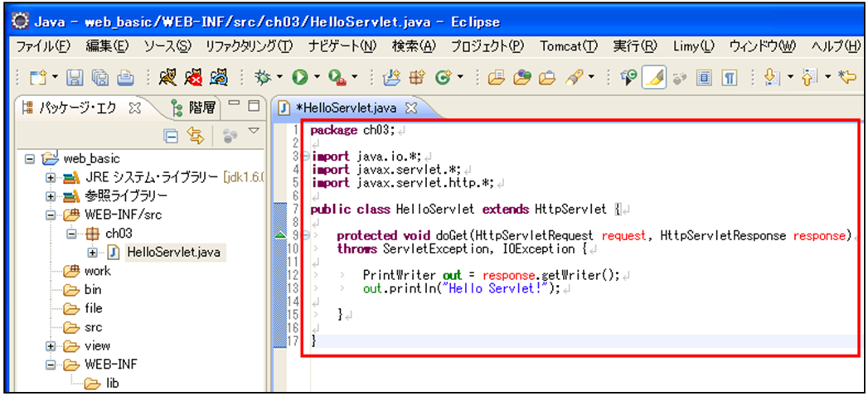The image size is (868, 396).
Task: Create a new Java class from toolbar
Action: pyautogui.click(x=443, y=78)
